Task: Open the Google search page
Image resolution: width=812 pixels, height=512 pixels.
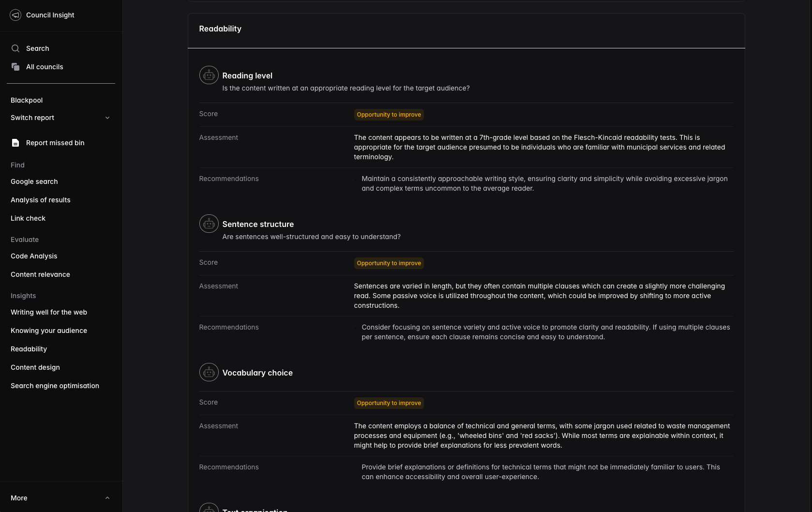Action: pyautogui.click(x=34, y=181)
